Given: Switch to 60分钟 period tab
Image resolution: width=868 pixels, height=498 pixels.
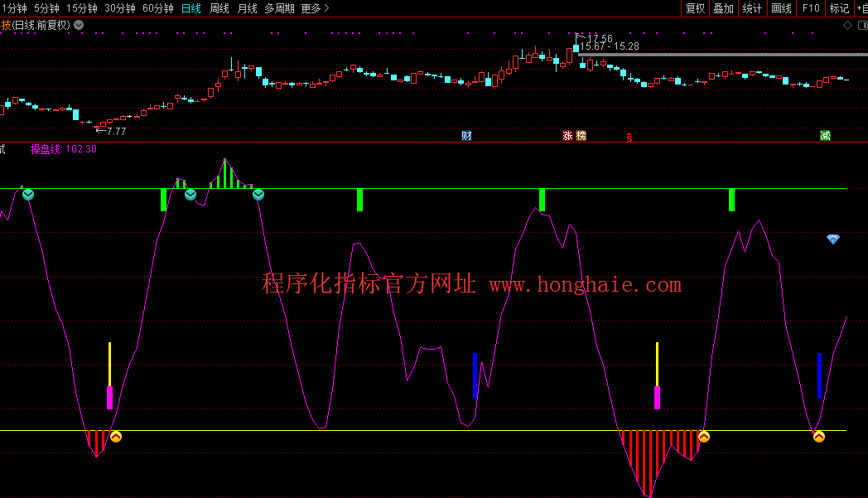Looking at the screenshot, I should (158, 8).
